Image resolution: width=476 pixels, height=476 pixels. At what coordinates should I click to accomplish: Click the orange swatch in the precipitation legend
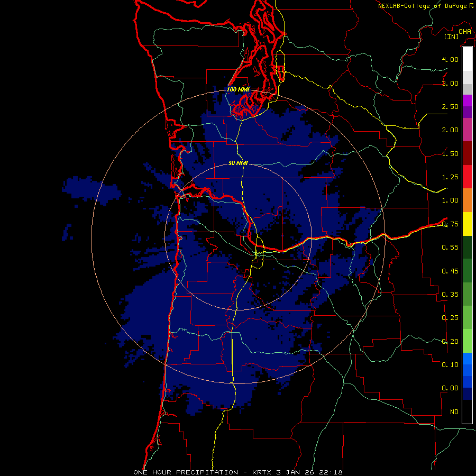click(x=467, y=200)
